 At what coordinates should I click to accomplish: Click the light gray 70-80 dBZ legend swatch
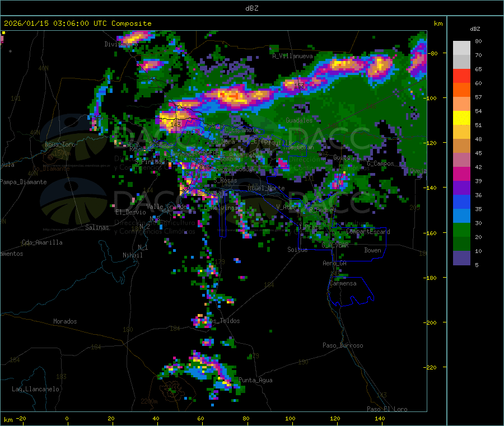coord(461,48)
